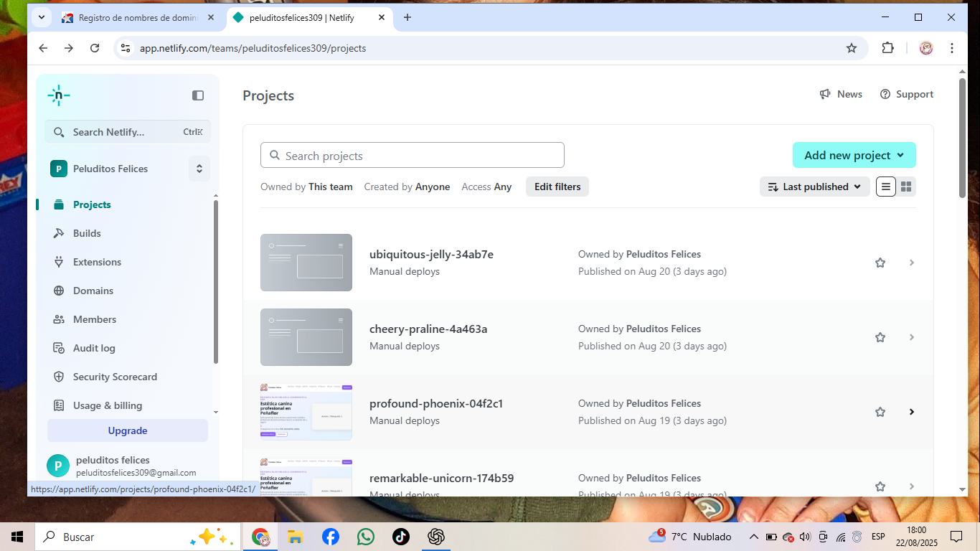
Task: Click the ubiquitous-jelly-34ab7e project thumbnail
Action: [x=306, y=263]
